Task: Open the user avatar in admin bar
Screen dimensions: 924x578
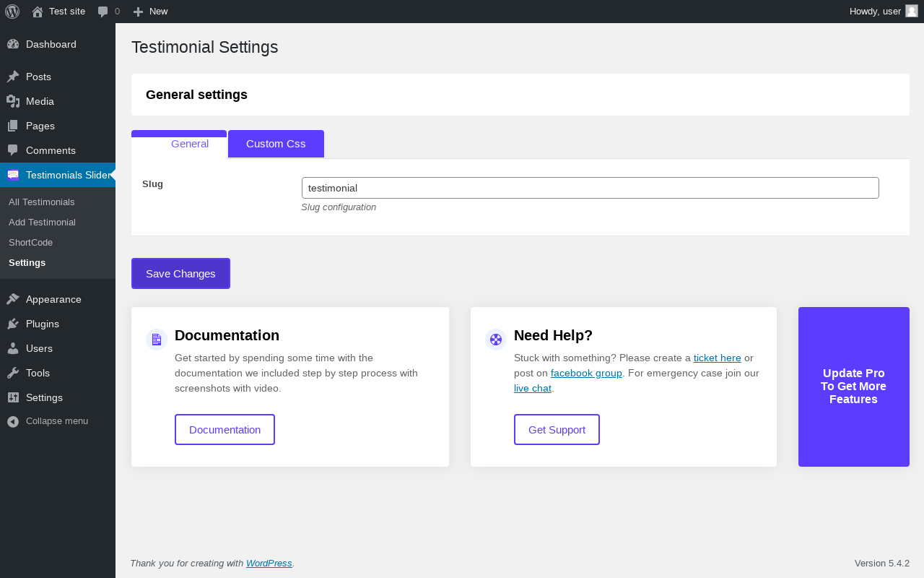Action: click(x=912, y=11)
